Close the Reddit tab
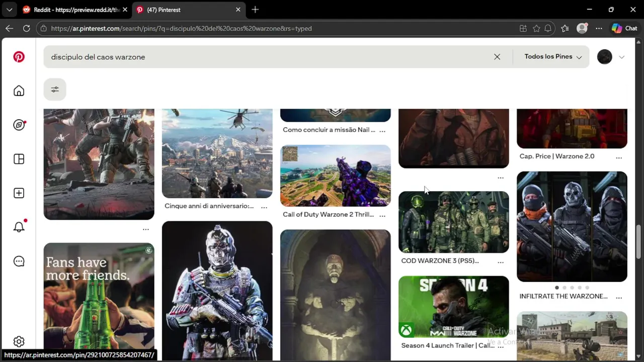Image resolution: width=644 pixels, height=362 pixels. 125,10
